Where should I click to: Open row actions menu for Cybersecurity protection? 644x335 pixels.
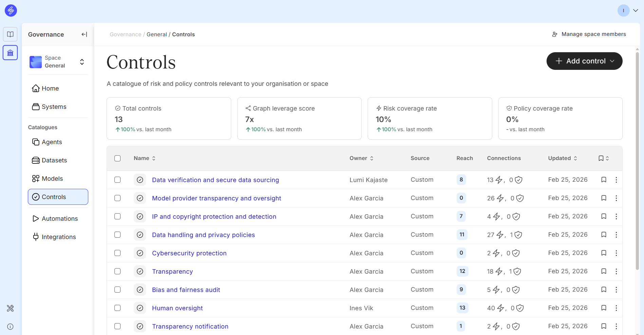pos(616,253)
